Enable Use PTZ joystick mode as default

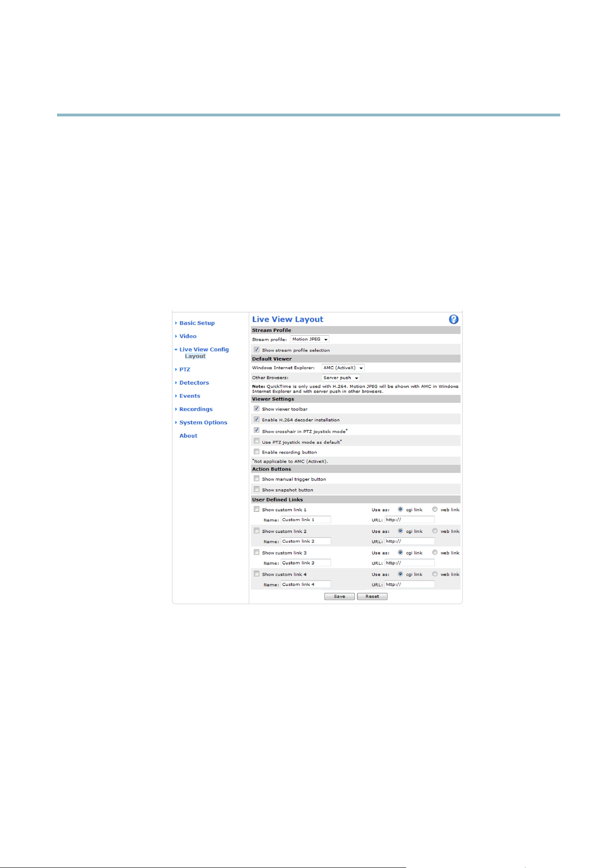(x=256, y=441)
